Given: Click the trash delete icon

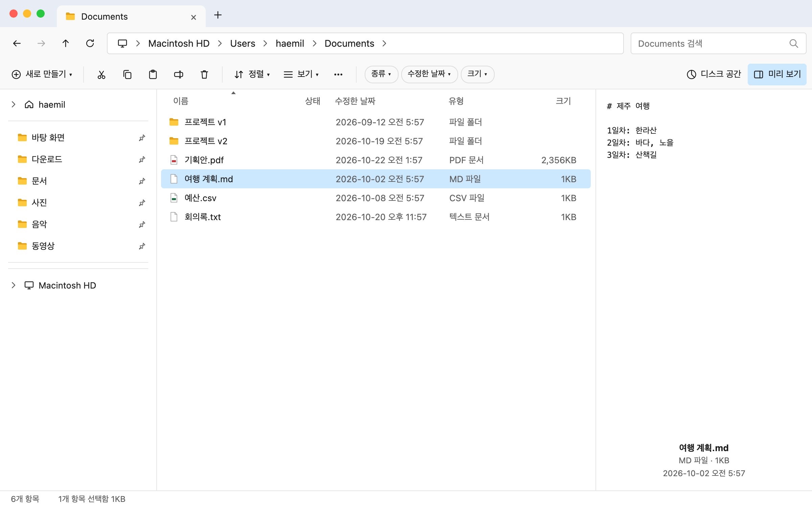Looking at the screenshot, I should [204, 74].
